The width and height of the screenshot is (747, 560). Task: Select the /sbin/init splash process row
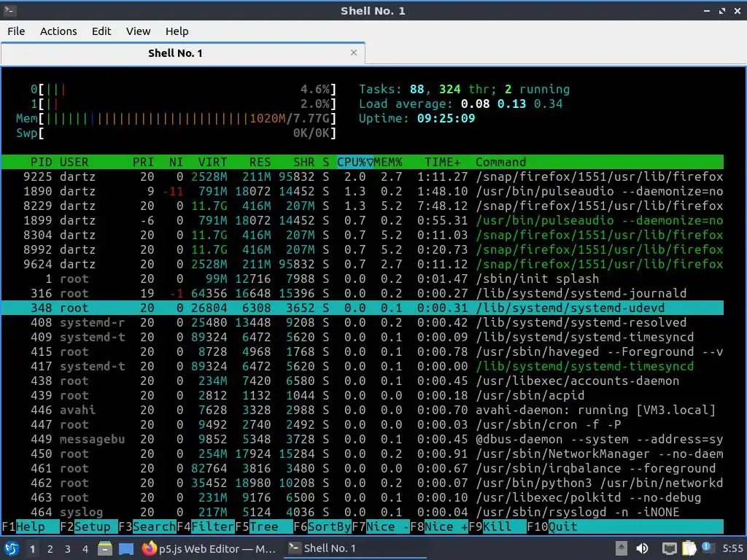click(x=363, y=279)
